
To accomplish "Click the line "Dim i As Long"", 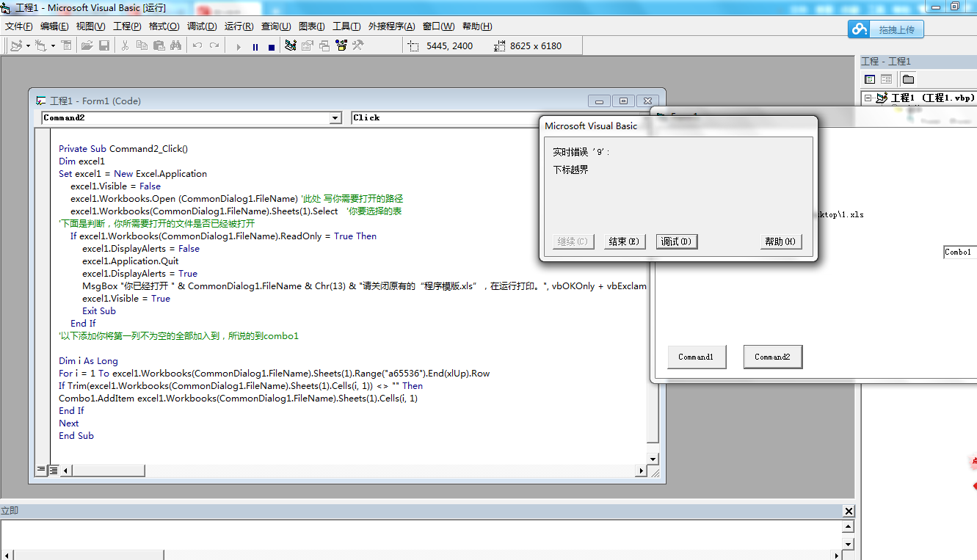I will coord(88,360).
